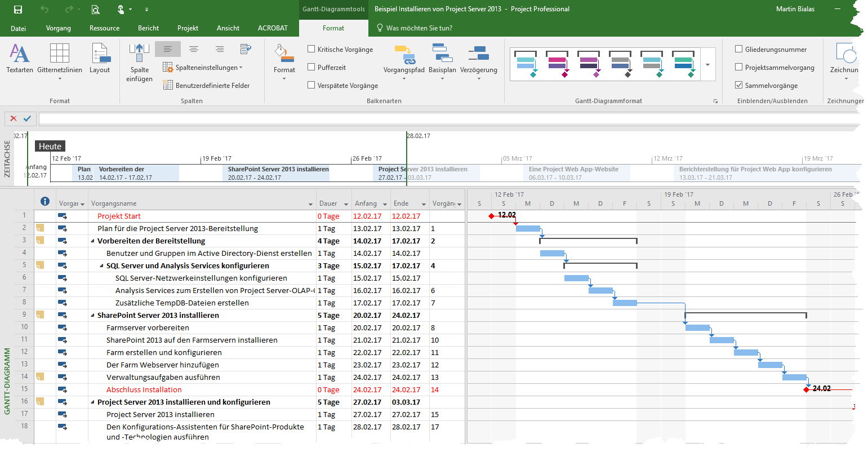
Task: Toggle touch/mouse mode icon
Action: (x=121, y=9)
